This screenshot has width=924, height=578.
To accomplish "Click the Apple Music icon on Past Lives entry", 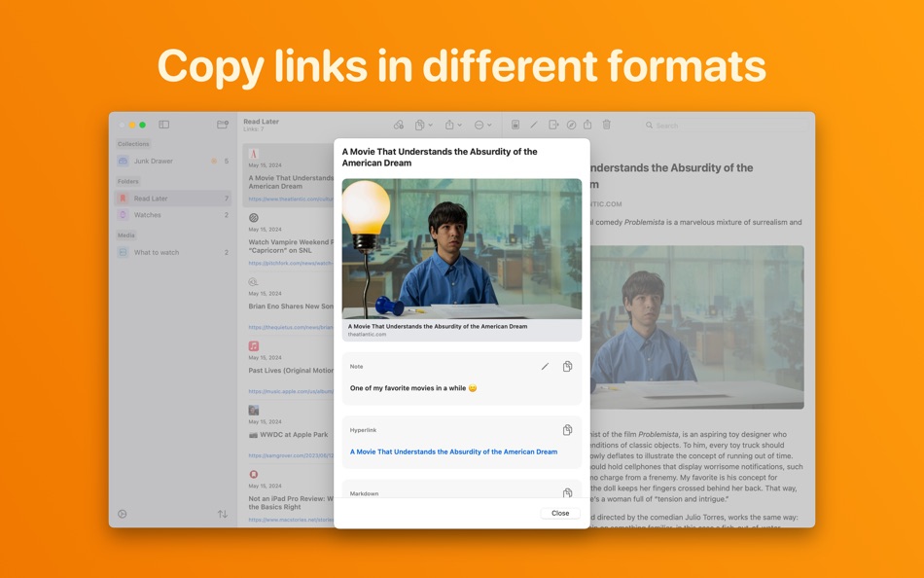I will coord(254,346).
